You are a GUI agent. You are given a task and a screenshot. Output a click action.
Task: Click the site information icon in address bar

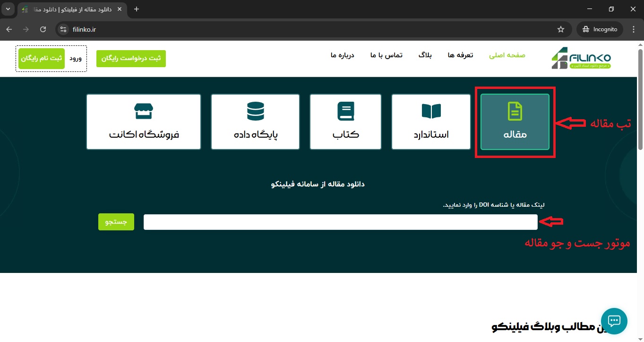pyautogui.click(x=63, y=29)
